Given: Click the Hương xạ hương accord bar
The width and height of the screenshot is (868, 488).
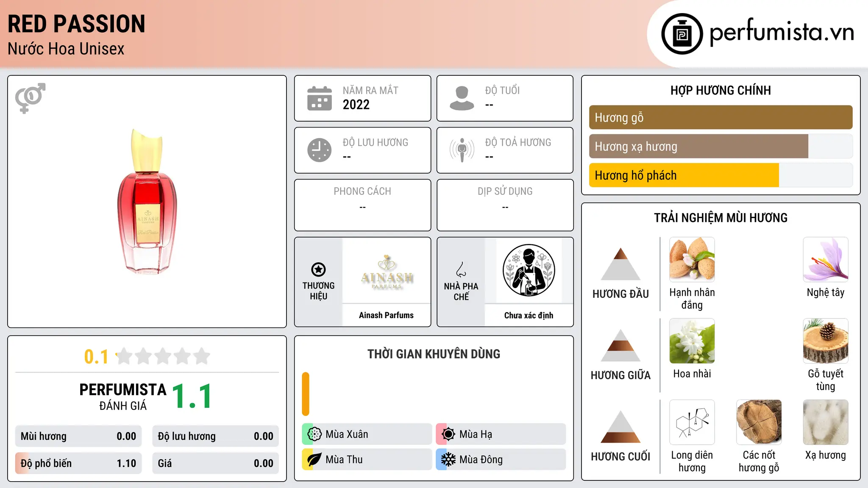Looking at the screenshot, I should pos(721,146).
